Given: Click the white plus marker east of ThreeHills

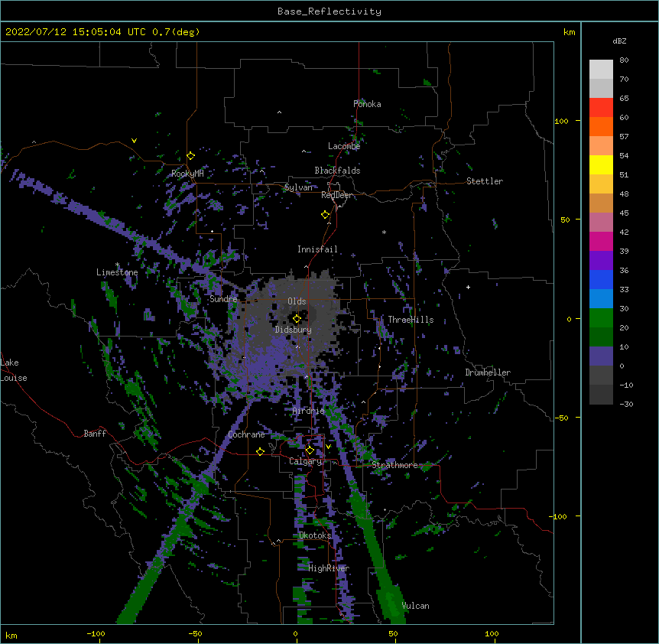Looking at the screenshot, I should coord(468,287).
